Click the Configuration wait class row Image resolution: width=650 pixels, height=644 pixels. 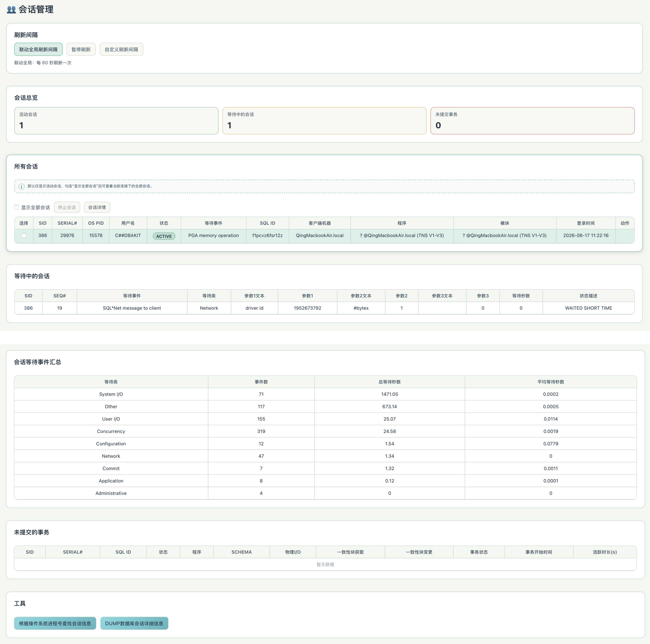point(325,443)
